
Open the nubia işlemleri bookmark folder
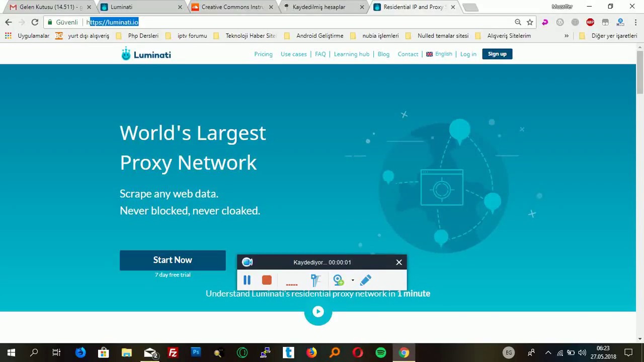click(374, 36)
